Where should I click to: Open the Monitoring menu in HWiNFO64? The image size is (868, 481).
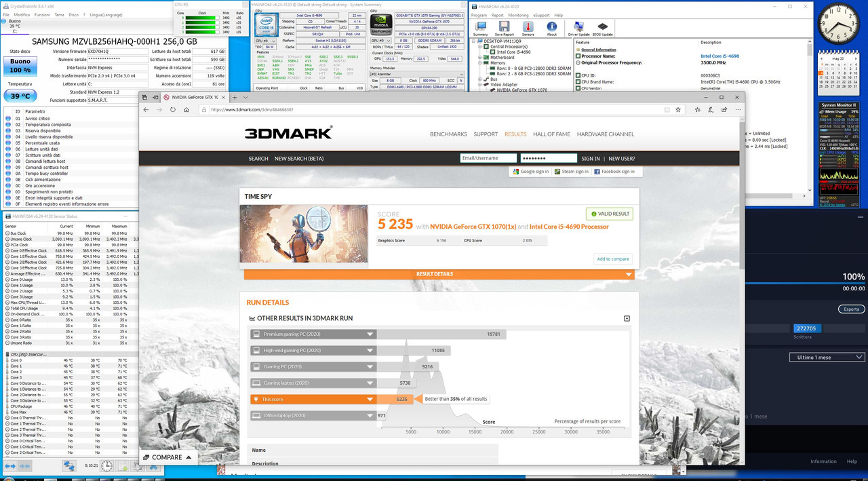click(x=518, y=15)
